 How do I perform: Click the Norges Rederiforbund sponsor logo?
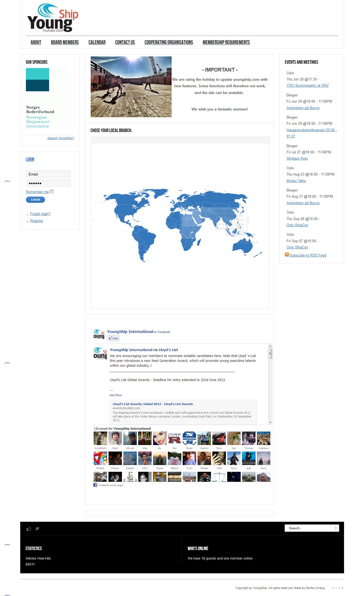coord(47,99)
